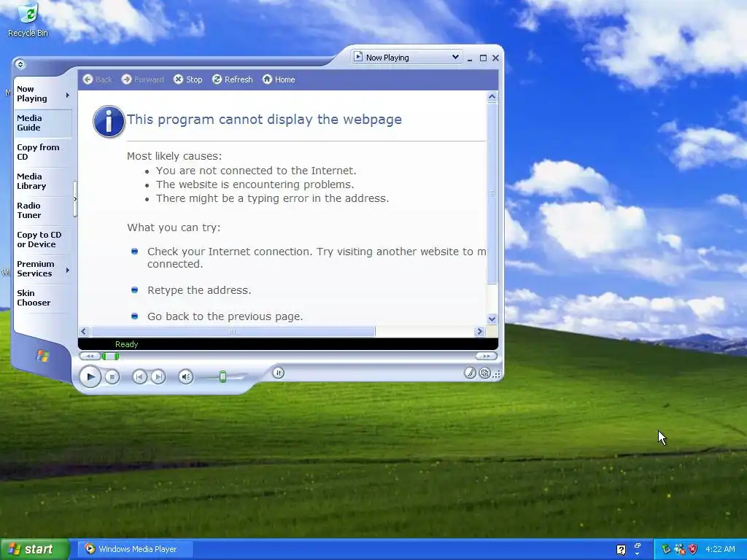Click Home in the browser toolbar

(x=279, y=79)
